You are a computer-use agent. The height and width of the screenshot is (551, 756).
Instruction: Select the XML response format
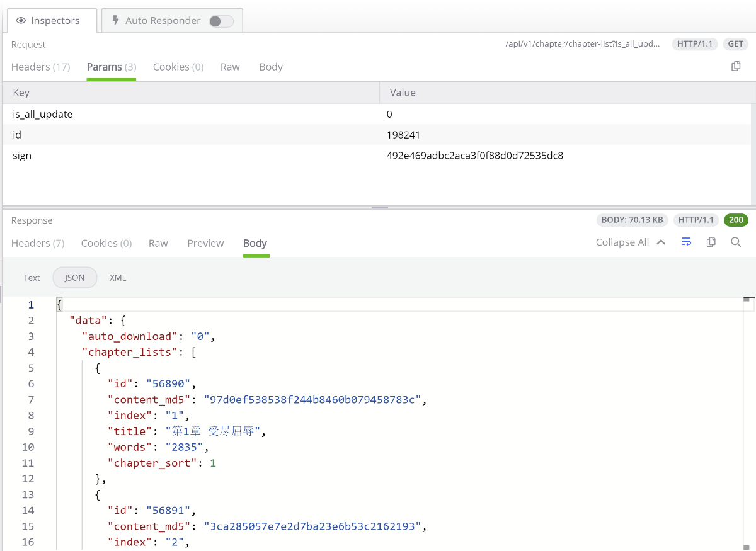pyautogui.click(x=118, y=278)
